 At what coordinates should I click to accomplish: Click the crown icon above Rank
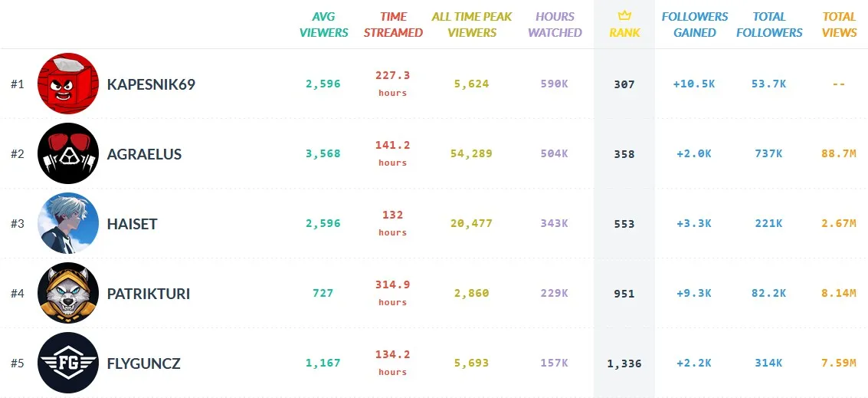tap(624, 16)
